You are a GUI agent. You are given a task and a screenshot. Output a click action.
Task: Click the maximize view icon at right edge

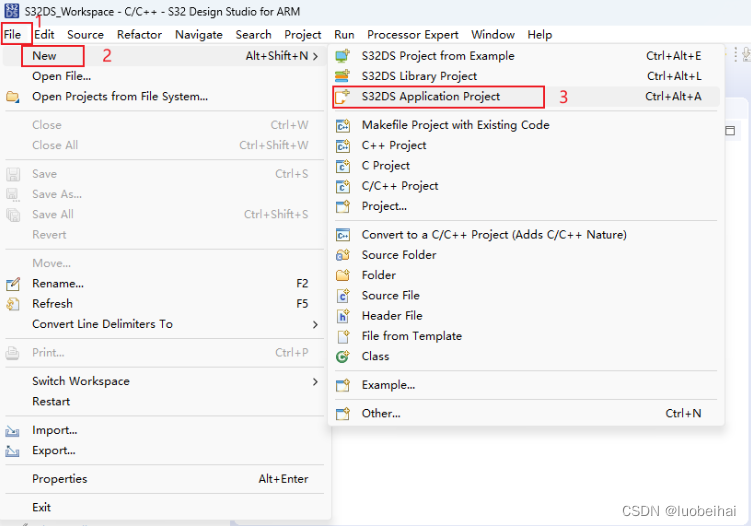pyautogui.click(x=730, y=131)
